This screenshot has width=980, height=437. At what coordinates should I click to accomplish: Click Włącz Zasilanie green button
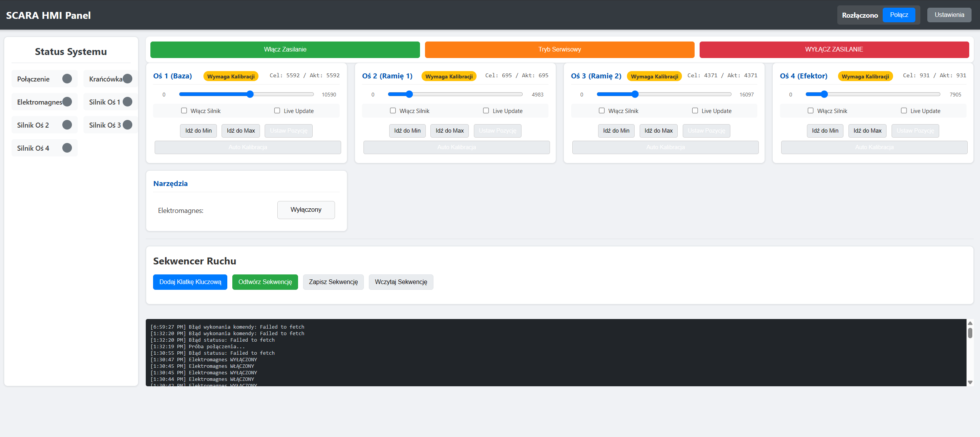pos(285,50)
